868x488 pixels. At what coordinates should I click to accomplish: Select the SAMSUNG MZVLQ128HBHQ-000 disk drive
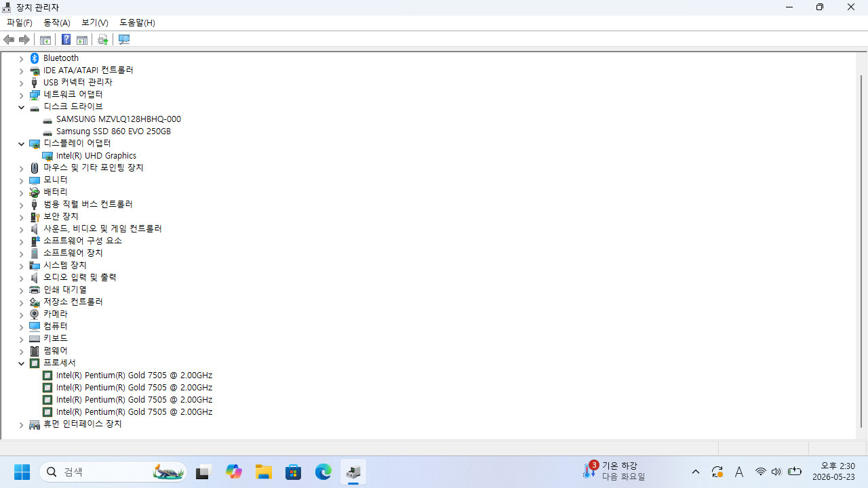(x=119, y=119)
